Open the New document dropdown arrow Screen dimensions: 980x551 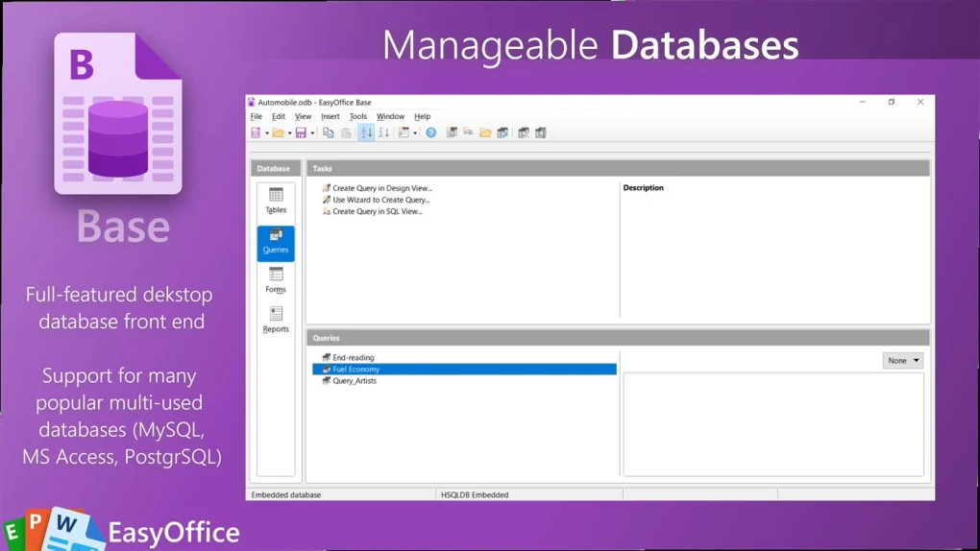[x=267, y=133]
